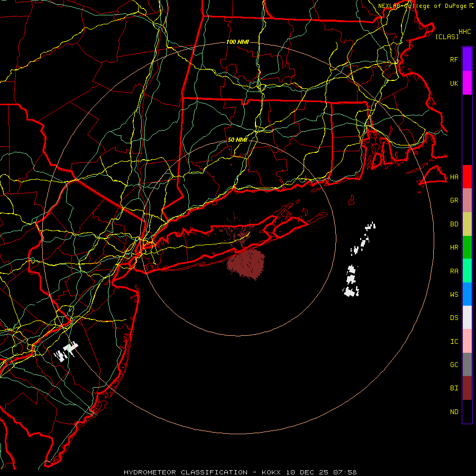
Task: Click the white DS legend swatch
Action: tap(467, 317)
